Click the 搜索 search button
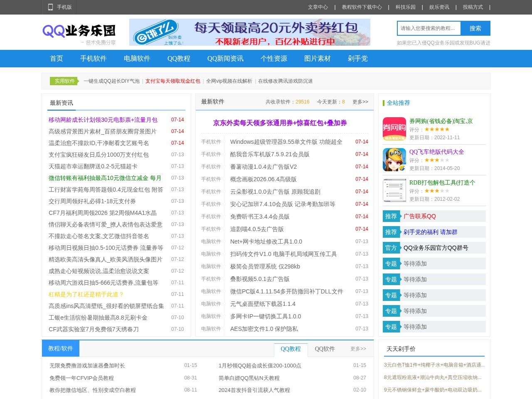This screenshot has height=399, width=532. (475, 28)
